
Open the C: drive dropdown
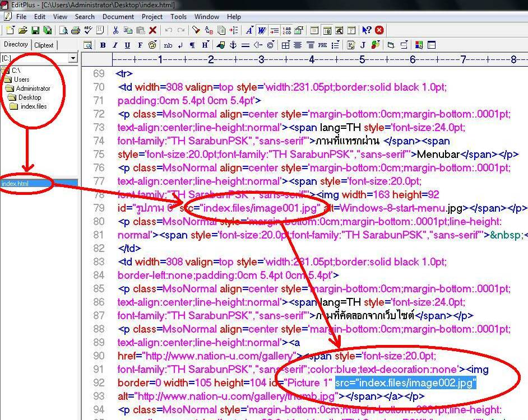73,58
